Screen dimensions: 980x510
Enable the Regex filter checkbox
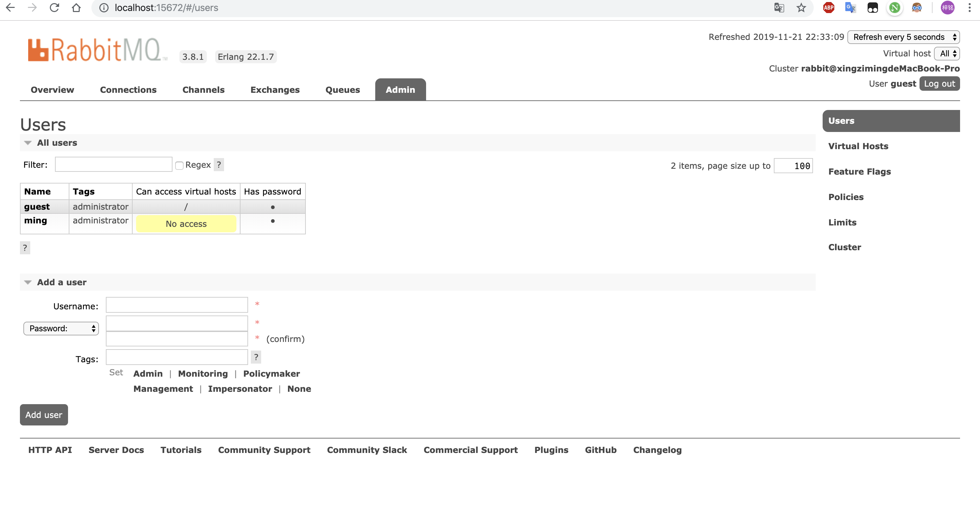(179, 165)
